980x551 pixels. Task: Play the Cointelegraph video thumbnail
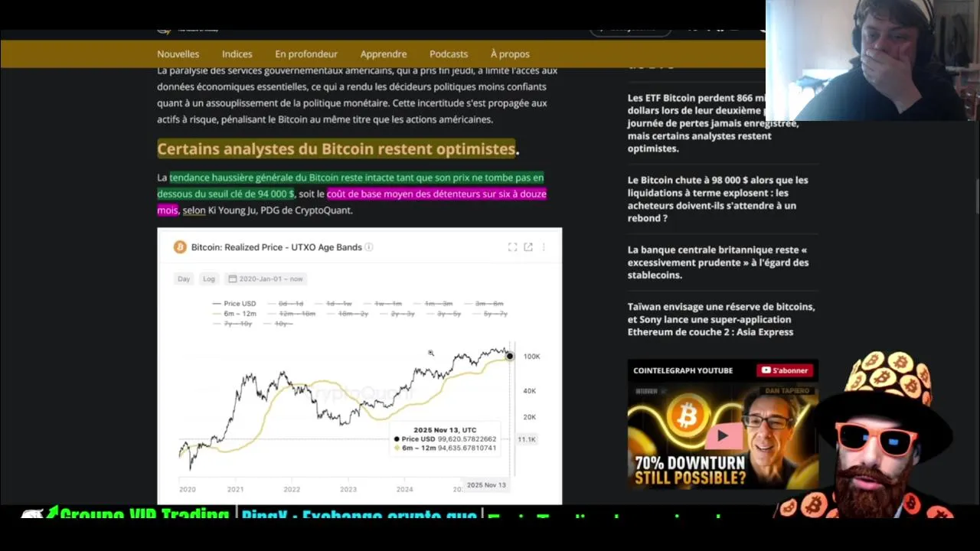[x=723, y=436]
